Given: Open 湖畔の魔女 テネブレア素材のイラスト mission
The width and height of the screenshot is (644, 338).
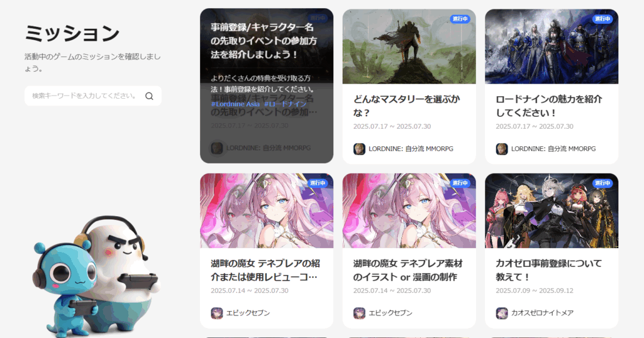Looking at the screenshot, I should point(408,270).
